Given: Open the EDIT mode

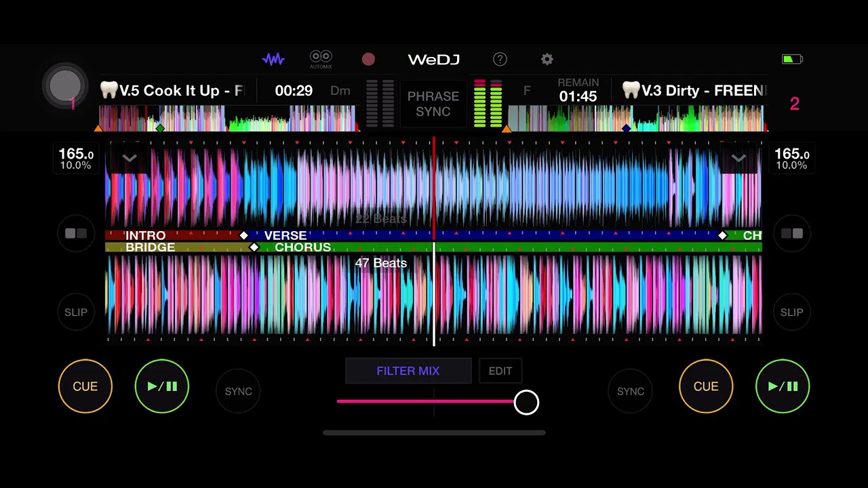Looking at the screenshot, I should [x=500, y=371].
